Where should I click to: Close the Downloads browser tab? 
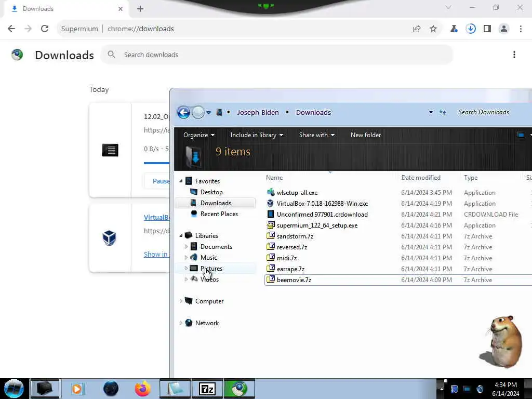click(120, 9)
